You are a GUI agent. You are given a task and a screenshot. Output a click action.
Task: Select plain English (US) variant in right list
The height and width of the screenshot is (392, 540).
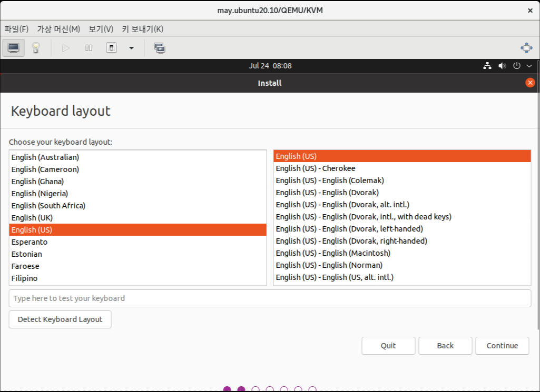point(402,156)
